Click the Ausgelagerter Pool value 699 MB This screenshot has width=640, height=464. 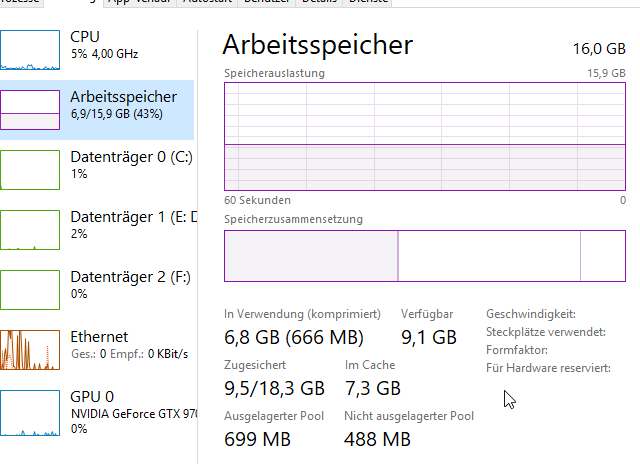pos(258,439)
